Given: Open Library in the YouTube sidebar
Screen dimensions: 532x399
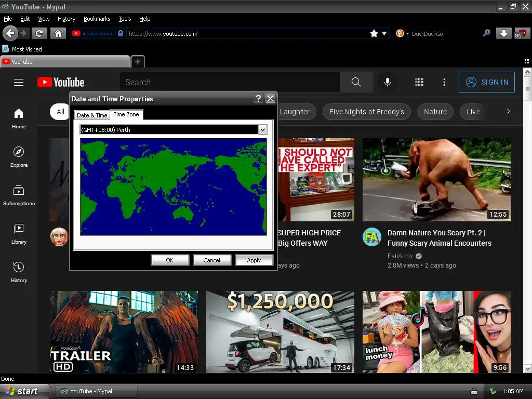Looking at the screenshot, I should [x=19, y=234].
